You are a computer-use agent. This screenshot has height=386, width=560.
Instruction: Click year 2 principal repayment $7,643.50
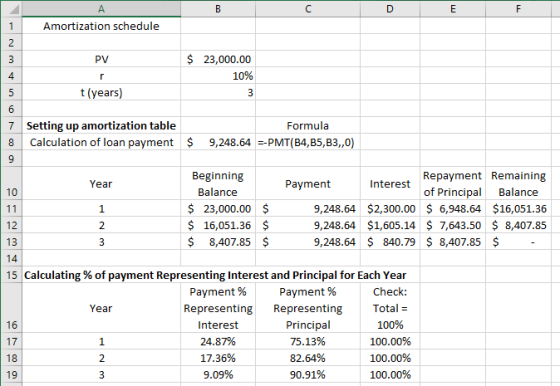point(453,225)
